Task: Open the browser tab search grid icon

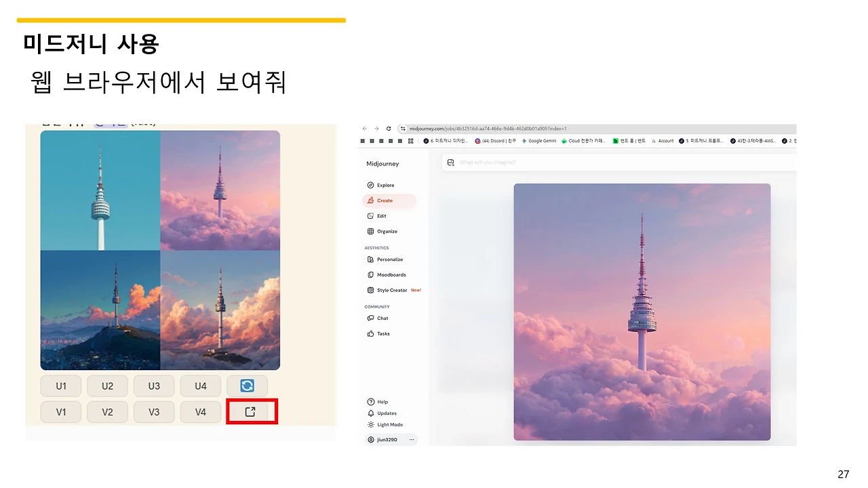Action: [411, 140]
